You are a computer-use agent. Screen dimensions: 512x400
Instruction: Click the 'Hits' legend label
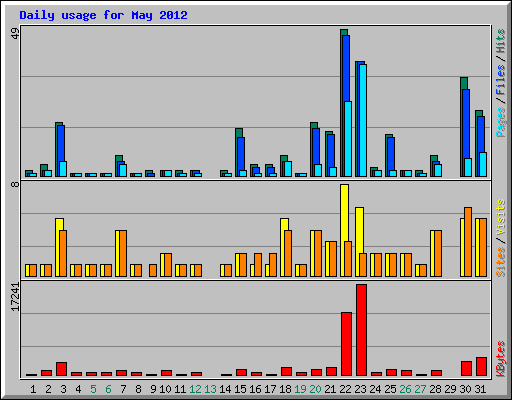(501, 41)
